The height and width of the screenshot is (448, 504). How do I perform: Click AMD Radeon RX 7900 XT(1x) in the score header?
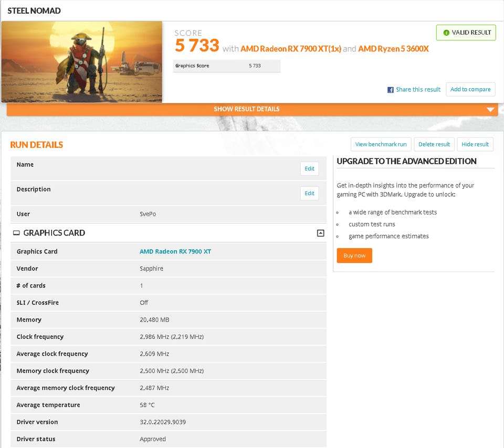pyautogui.click(x=290, y=48)
